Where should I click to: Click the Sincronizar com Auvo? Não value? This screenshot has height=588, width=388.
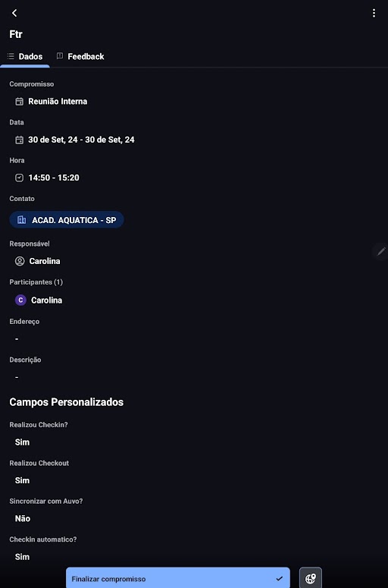pyautogui.click(x=23, y=519)
